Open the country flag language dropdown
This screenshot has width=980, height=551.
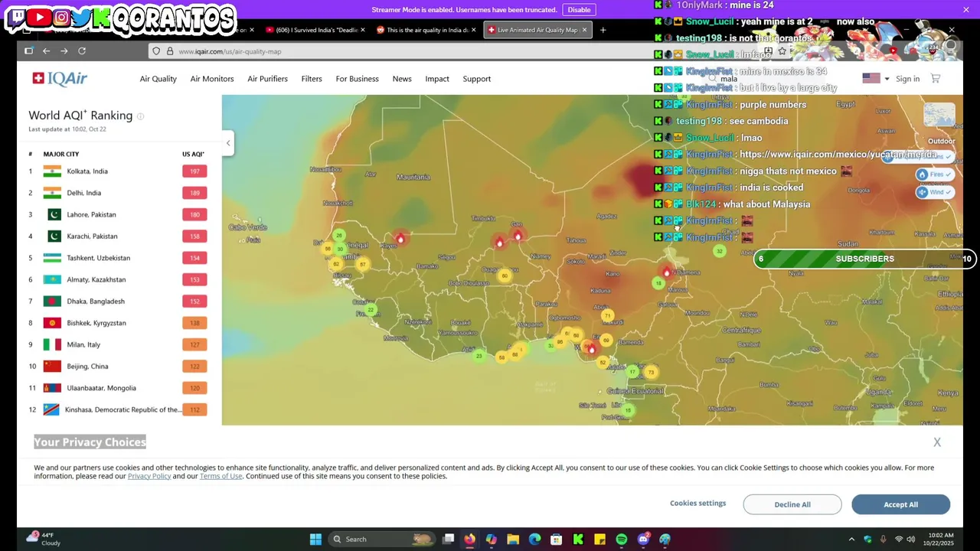coord(876,79)
